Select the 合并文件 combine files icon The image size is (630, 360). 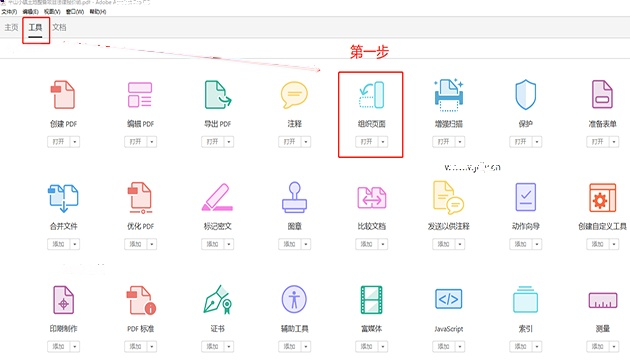(x=63, y=198)
